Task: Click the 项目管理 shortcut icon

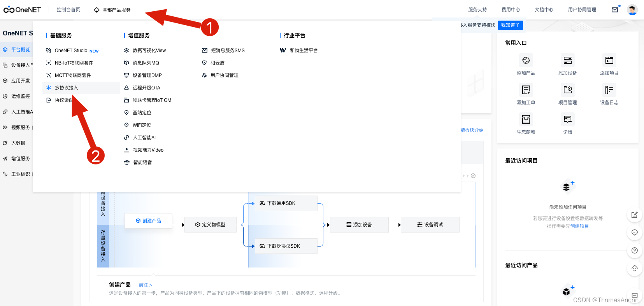Action: coord(567,90)
